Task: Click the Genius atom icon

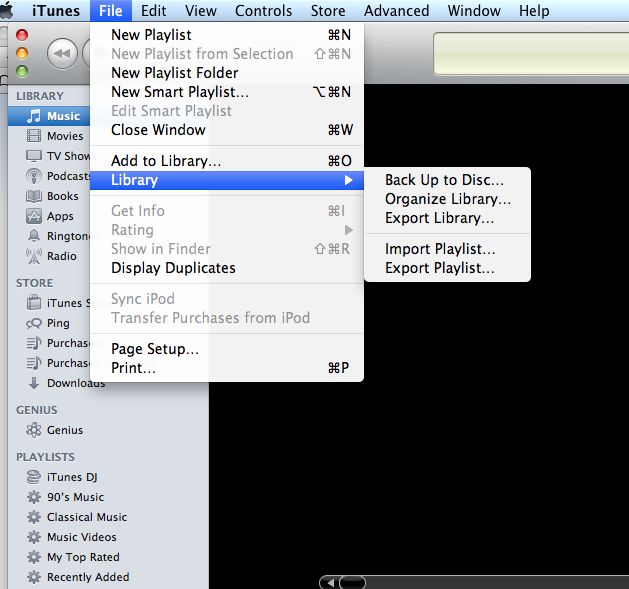Action: coord(34,430)
